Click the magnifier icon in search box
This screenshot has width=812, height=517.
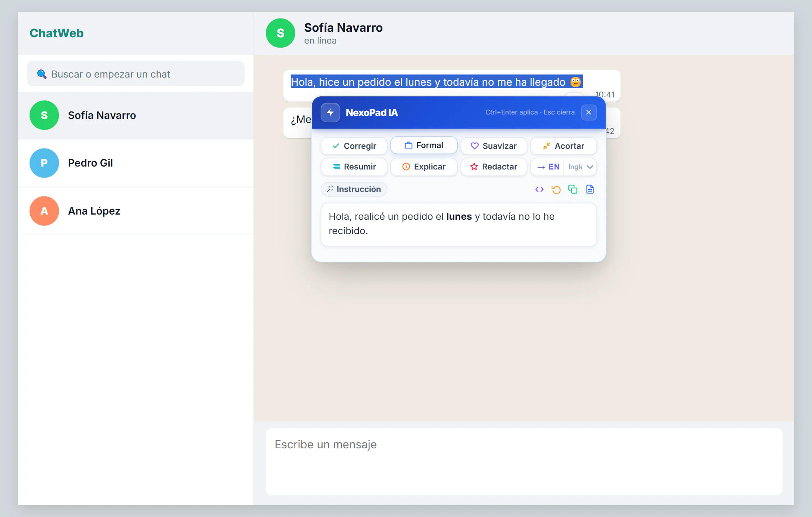coord(42,74)
